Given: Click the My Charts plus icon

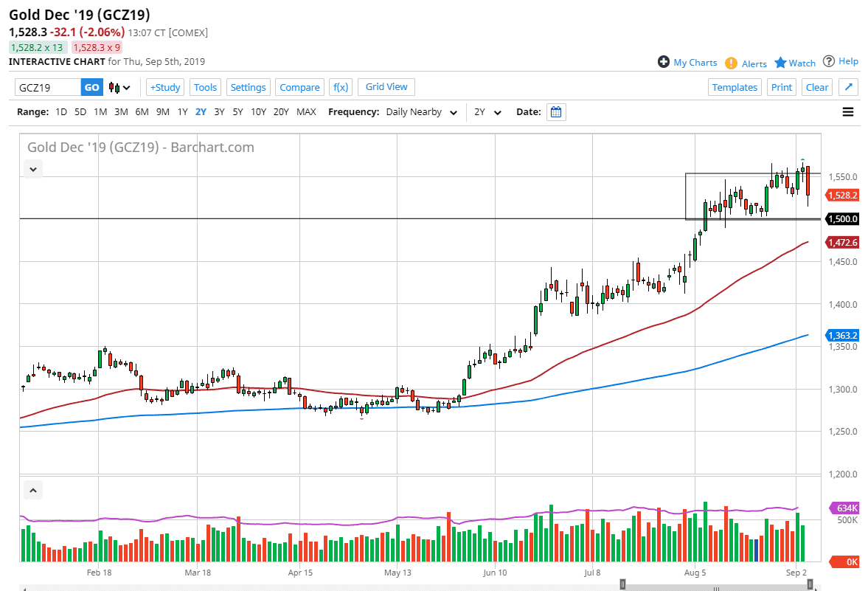Looking at the screenshot, I should [x=664, y=62].
